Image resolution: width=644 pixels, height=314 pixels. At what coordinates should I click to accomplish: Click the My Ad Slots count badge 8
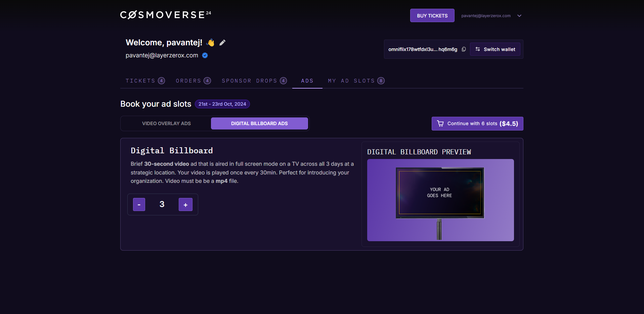click(381, 81)
